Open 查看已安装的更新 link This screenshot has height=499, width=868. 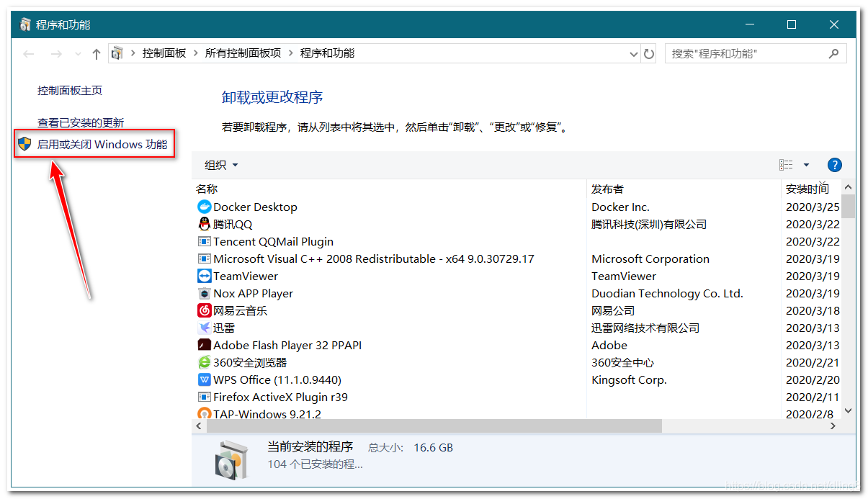[81, 122]
